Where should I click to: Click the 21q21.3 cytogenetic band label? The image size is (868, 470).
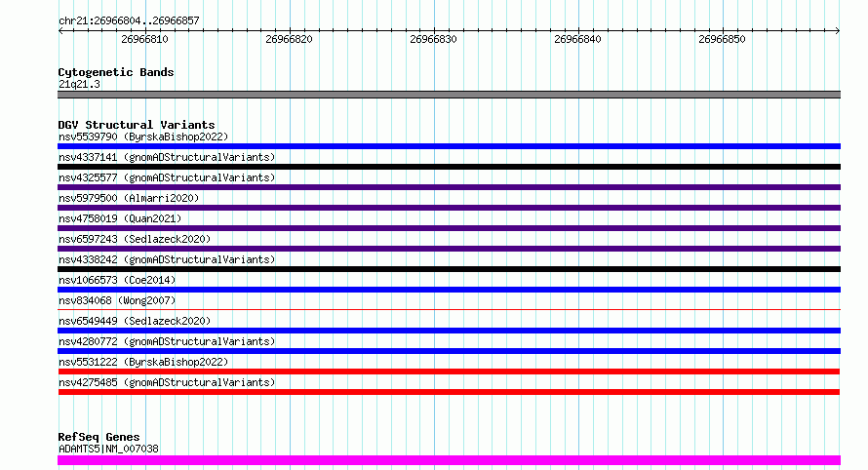click(x=79, y=84)
